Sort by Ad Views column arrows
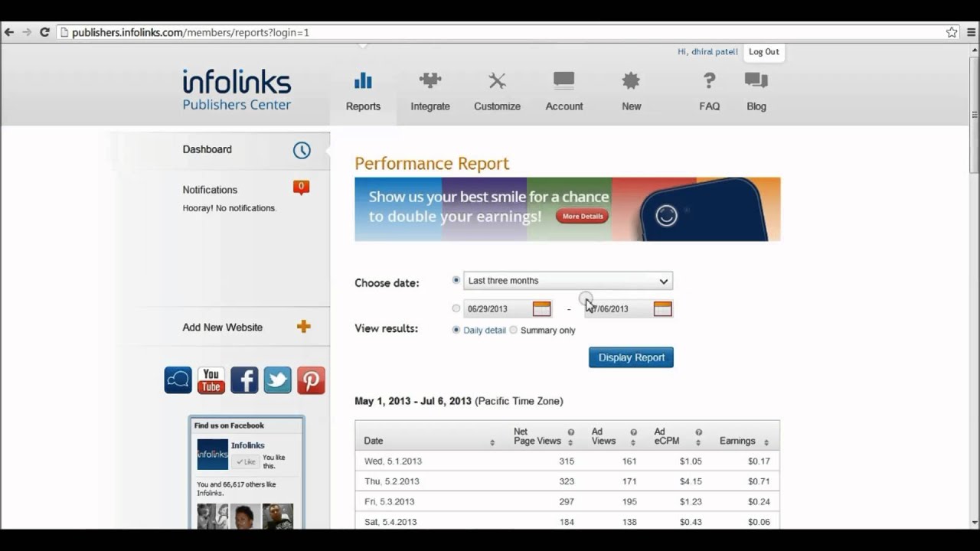 [633, 442]
